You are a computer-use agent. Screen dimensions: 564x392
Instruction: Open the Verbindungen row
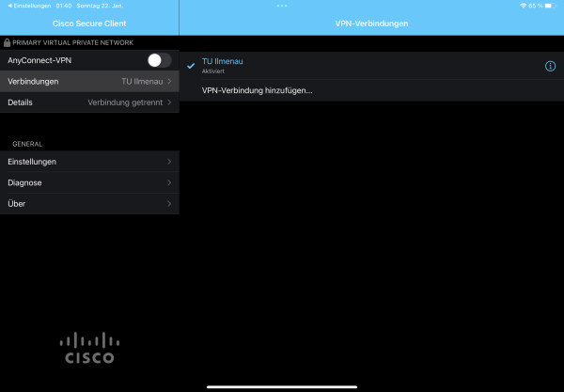point(89,81)
